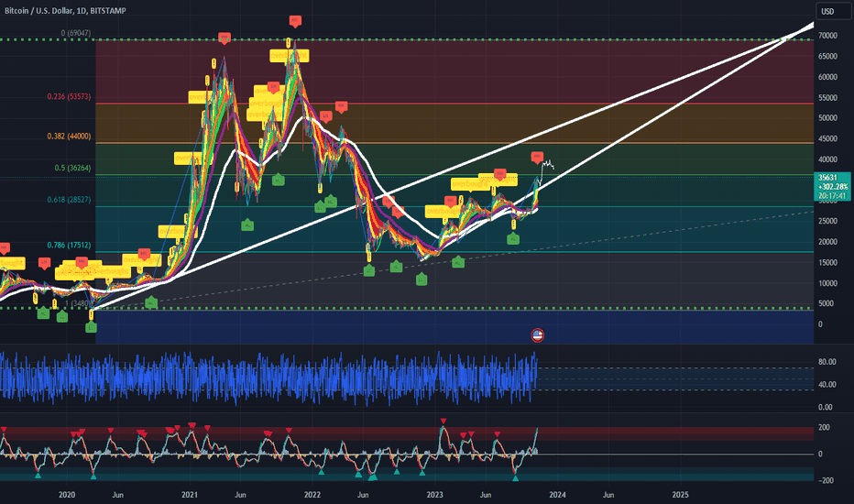Click the 2024 time axis label

click(x=557, y=495)
